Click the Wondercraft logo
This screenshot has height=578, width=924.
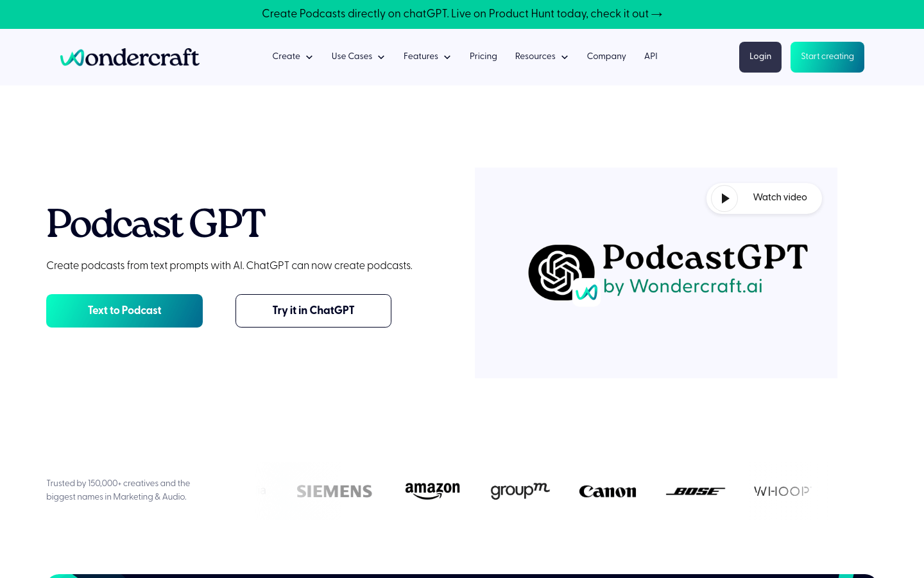130,57
